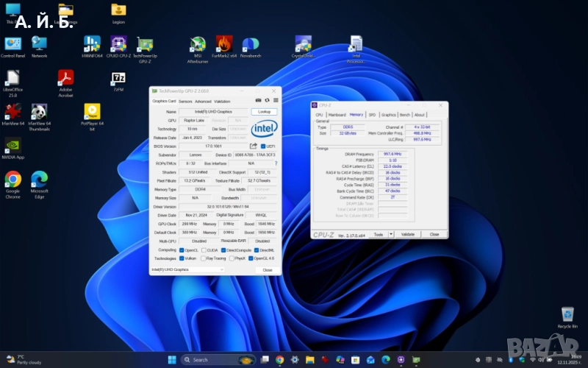The image size is (588, 368).
Task: Expand the GPU selection dropdown in GPU-Z
Action: tap(221, 269)
